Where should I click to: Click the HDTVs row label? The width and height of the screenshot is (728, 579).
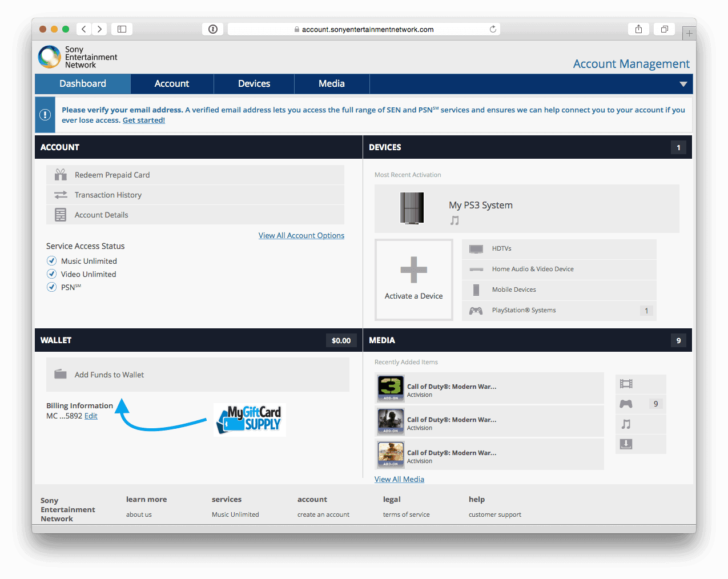click(x=502, y=248)
